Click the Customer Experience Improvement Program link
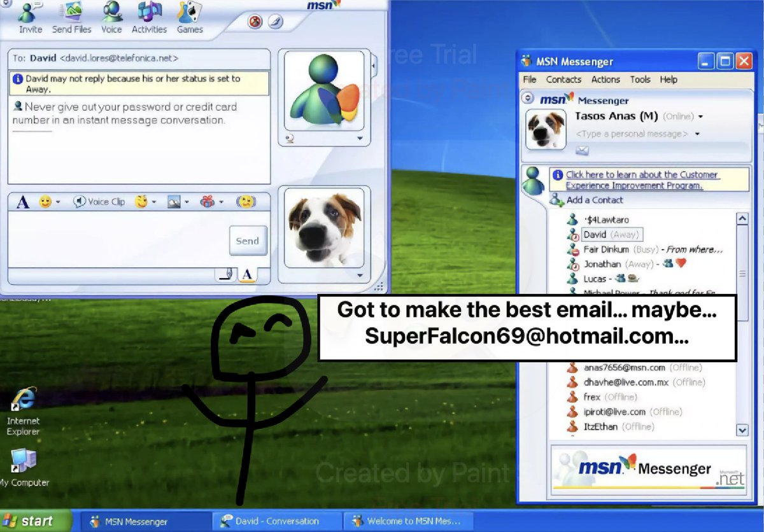The height and width of the screenshot is (532, 764). (x=642, y=180)
